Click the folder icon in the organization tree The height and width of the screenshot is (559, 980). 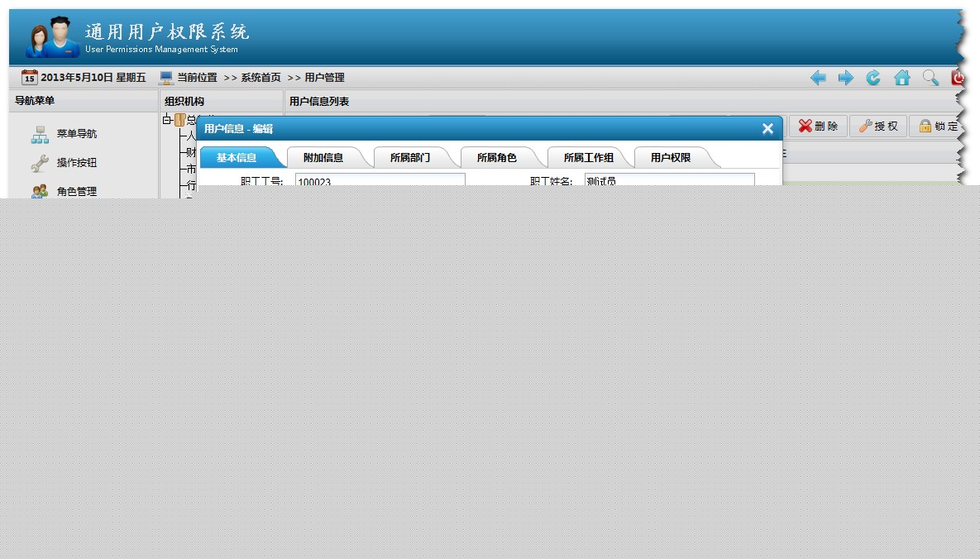click(179, 118)
